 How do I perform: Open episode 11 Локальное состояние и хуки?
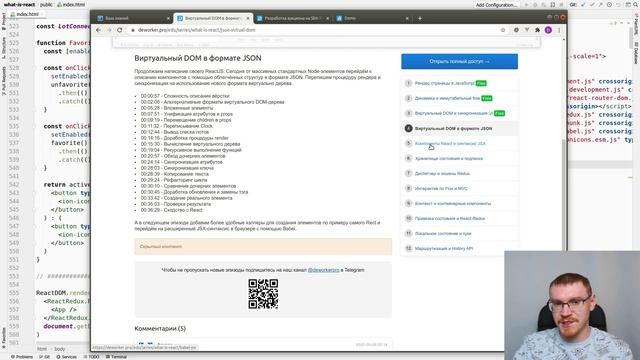tap(443, 233)
